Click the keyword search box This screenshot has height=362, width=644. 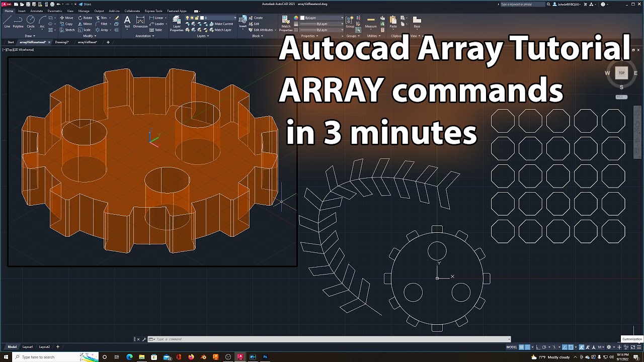[x=522, y=4]
